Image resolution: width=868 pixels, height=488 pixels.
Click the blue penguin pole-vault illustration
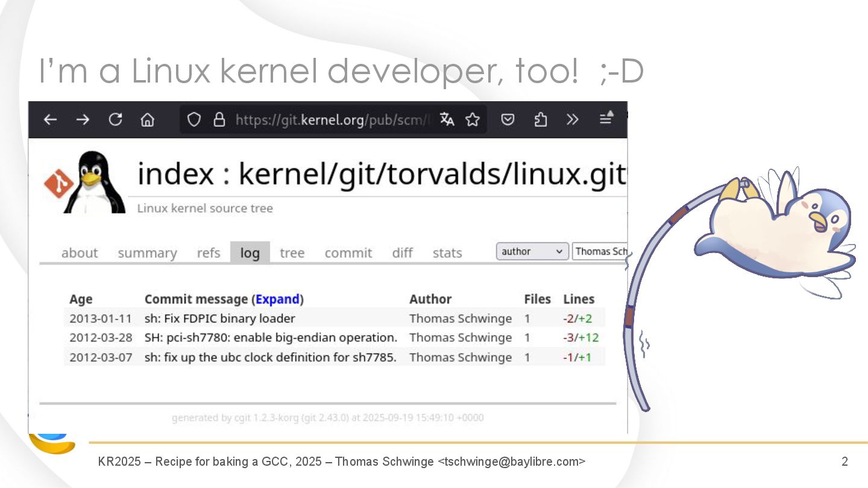point(740,288)
